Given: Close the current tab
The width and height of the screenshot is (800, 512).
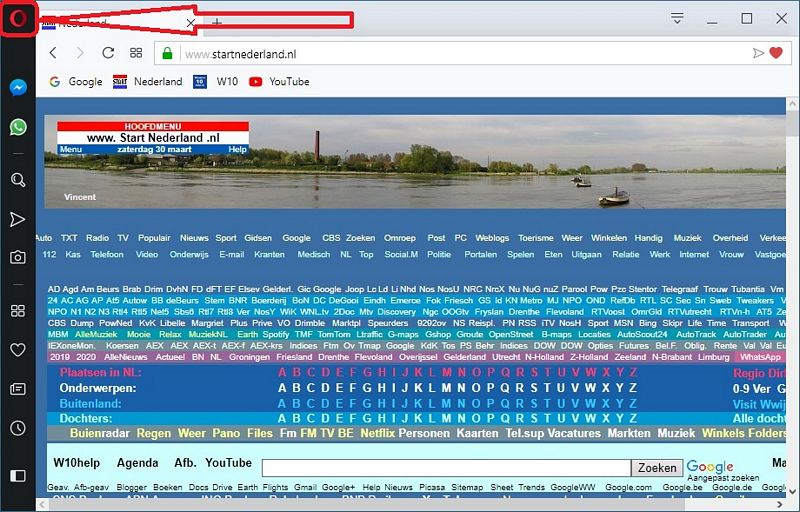Looking at the screenshot, I should 190,23.
